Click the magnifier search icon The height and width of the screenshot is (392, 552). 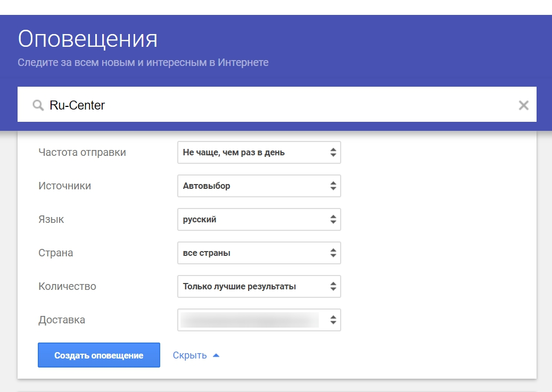click(x=38, y=105)
